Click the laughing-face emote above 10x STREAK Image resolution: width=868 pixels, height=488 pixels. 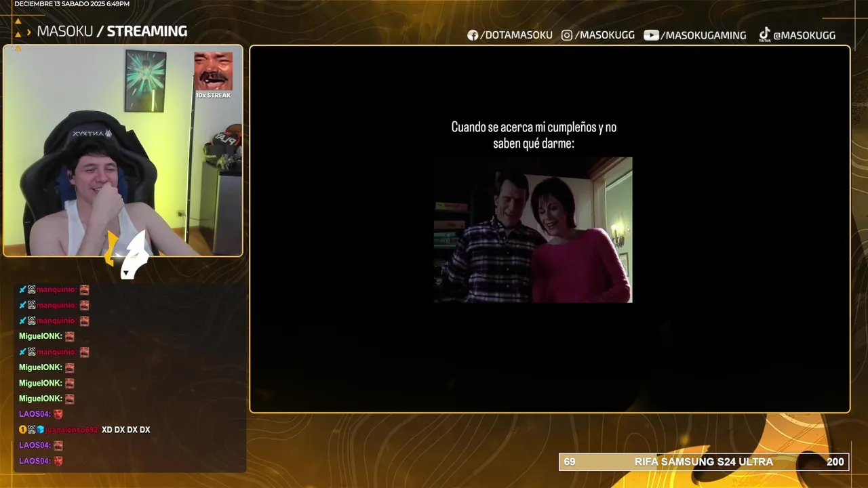point(213,71)
